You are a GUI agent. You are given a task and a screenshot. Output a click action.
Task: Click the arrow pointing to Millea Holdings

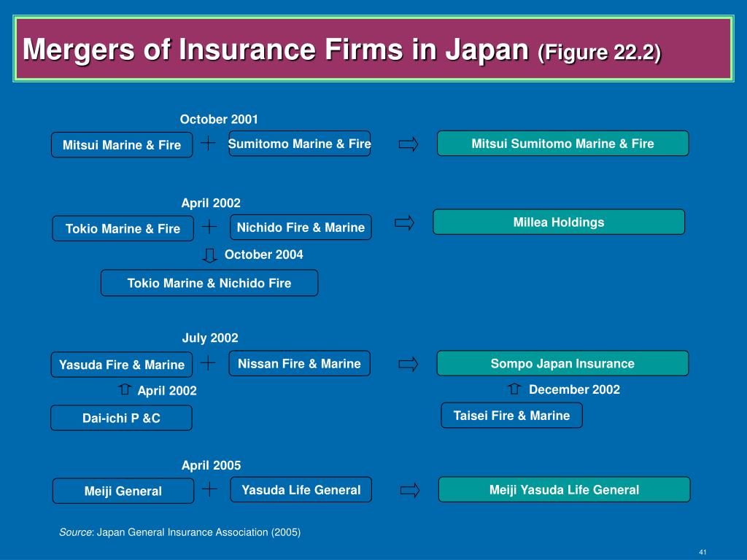(404, 223)
